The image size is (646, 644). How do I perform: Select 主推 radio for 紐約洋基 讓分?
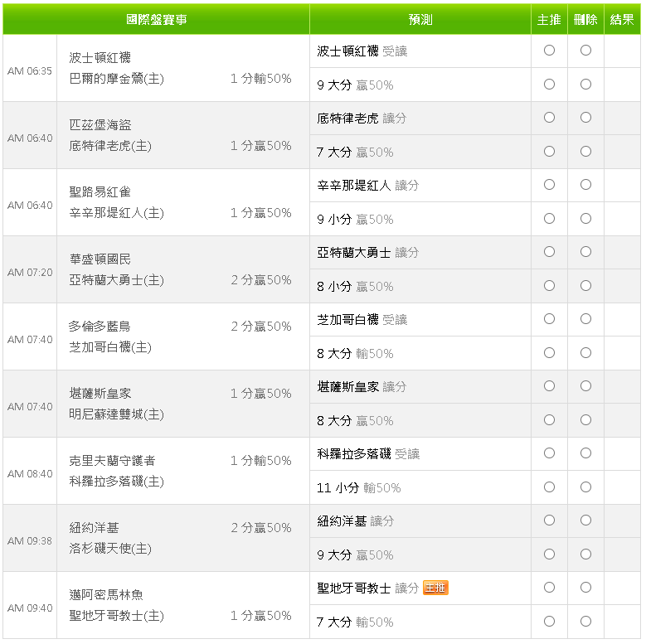coord(549,520)
